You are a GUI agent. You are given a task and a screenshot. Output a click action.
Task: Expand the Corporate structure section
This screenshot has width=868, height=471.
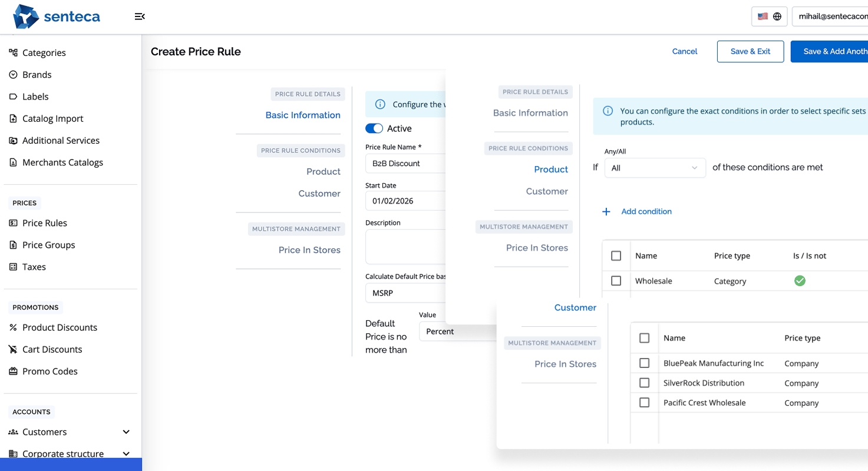point(126,453)
